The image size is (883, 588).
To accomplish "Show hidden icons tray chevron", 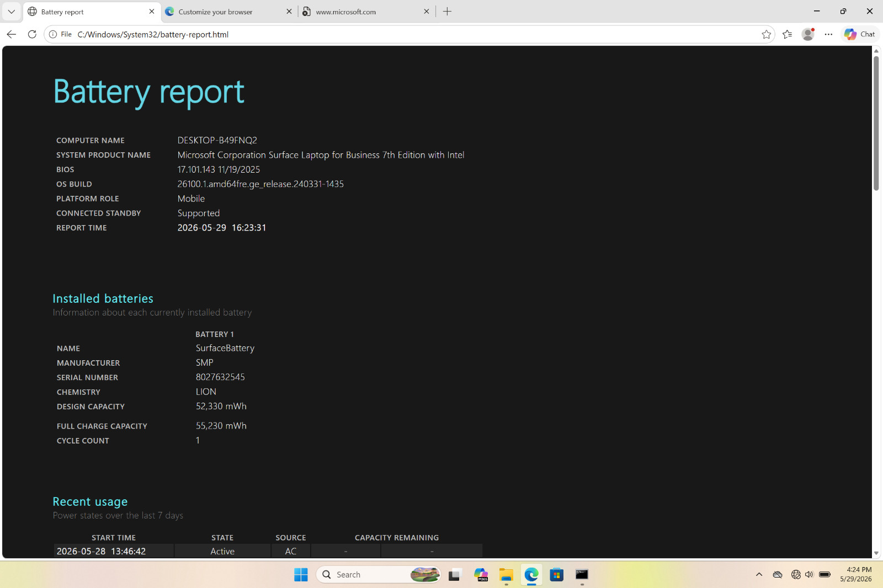I will point(759,575).
